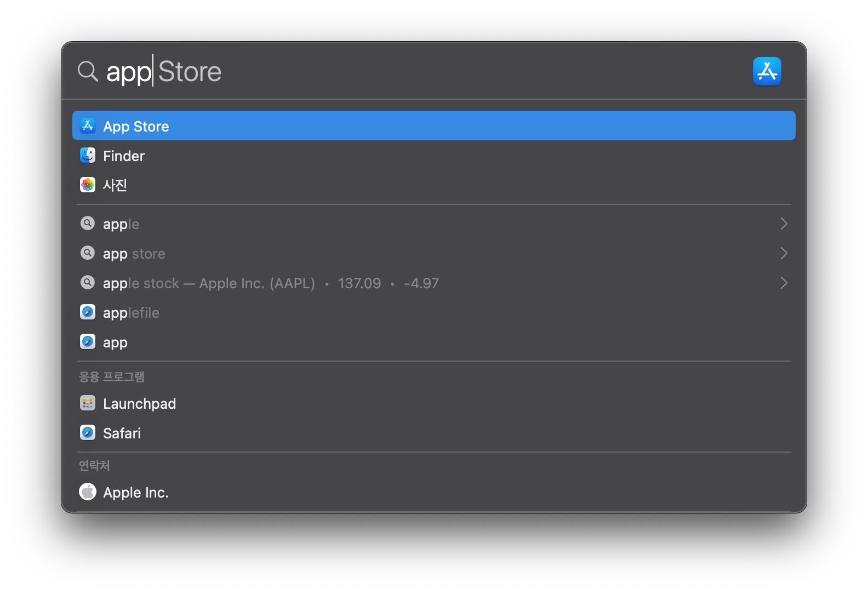Screen dimensions: 868x594
Task: Click the Safari compass icon beside the "app" suggestion
Action: (x=88, y=342)
